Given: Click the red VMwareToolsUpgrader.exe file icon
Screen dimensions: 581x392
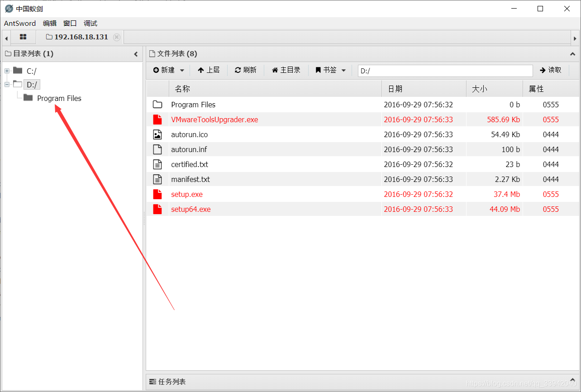Looking at the screenshot, I should click(157, 120).
